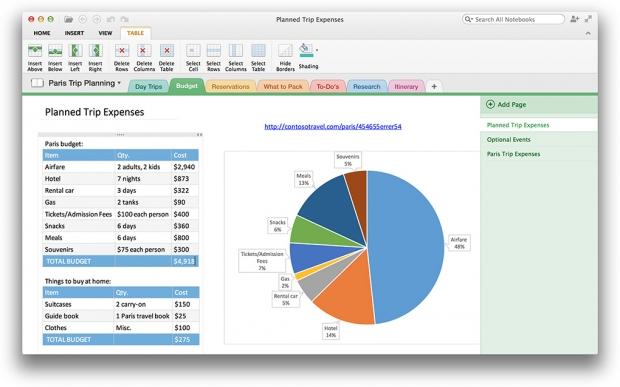The image size is (620, 387).
Task: Click the notebook icon beside Paris Trip Planning
Action: click(x=37, y=83)
